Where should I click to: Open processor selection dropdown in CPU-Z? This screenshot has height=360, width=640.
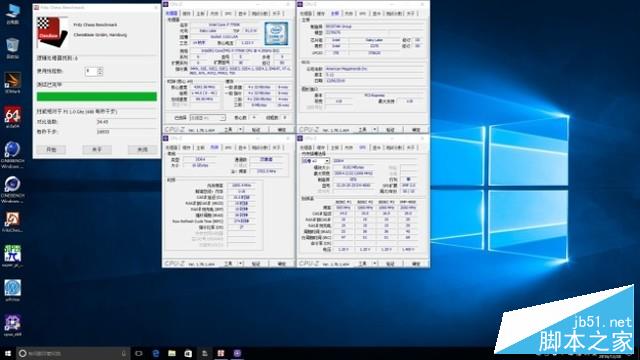point(207,118)
